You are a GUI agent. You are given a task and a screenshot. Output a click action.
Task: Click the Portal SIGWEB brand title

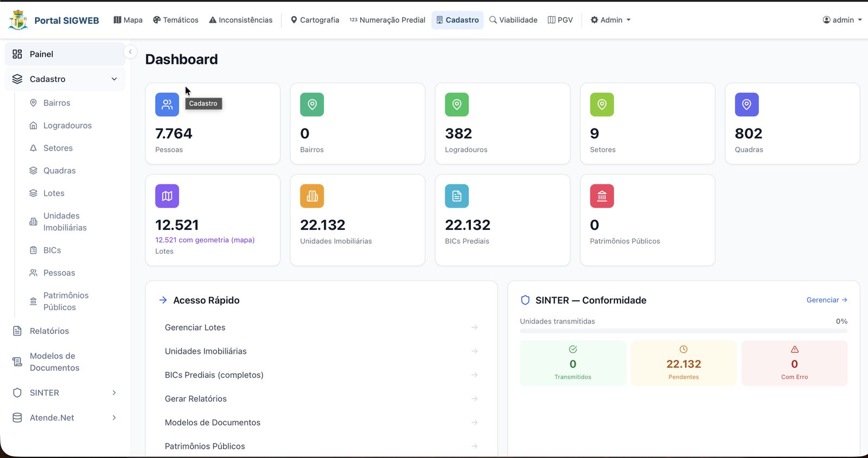click(67, 21)
